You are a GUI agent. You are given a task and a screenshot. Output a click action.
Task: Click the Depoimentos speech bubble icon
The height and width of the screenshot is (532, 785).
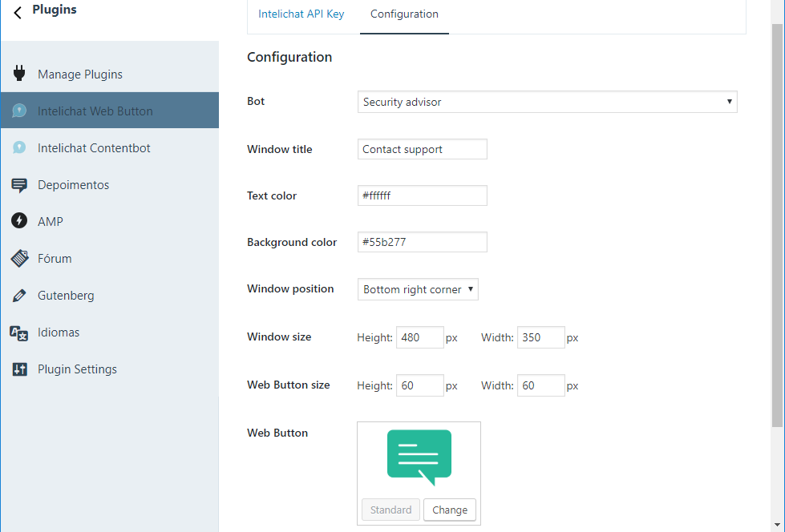click(x=20, y=185)
